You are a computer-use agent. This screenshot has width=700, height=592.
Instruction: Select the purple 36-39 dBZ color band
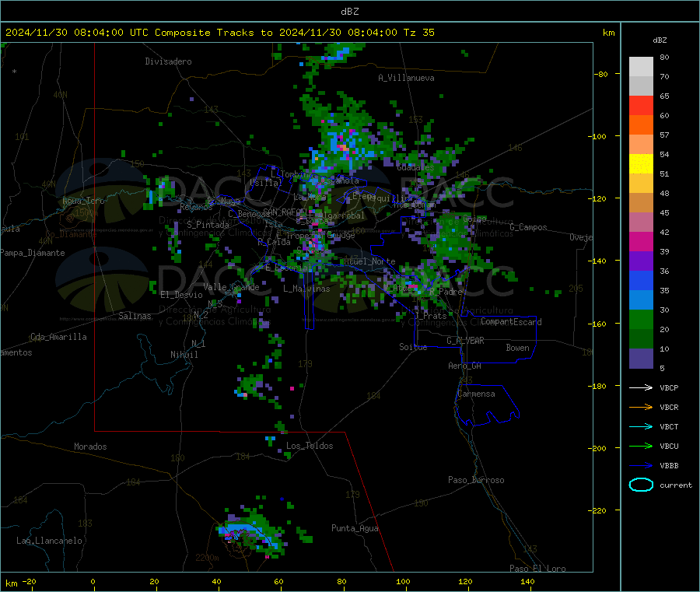(641, 261)
